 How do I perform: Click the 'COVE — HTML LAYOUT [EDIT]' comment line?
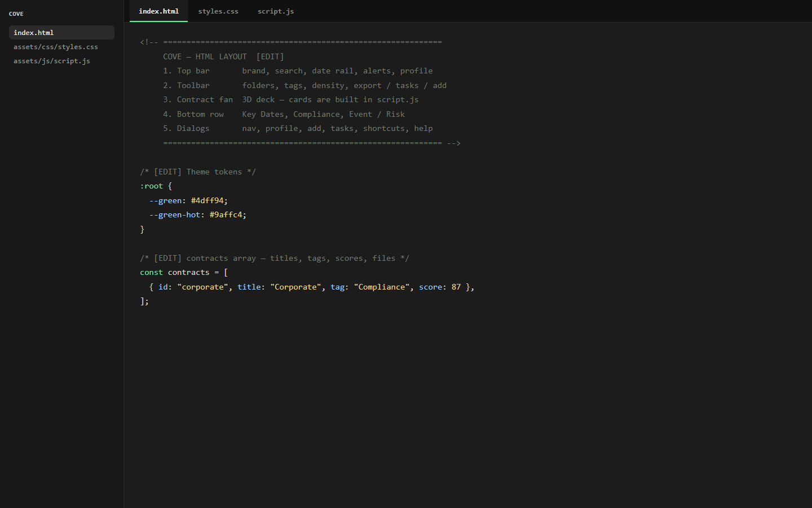223,56
